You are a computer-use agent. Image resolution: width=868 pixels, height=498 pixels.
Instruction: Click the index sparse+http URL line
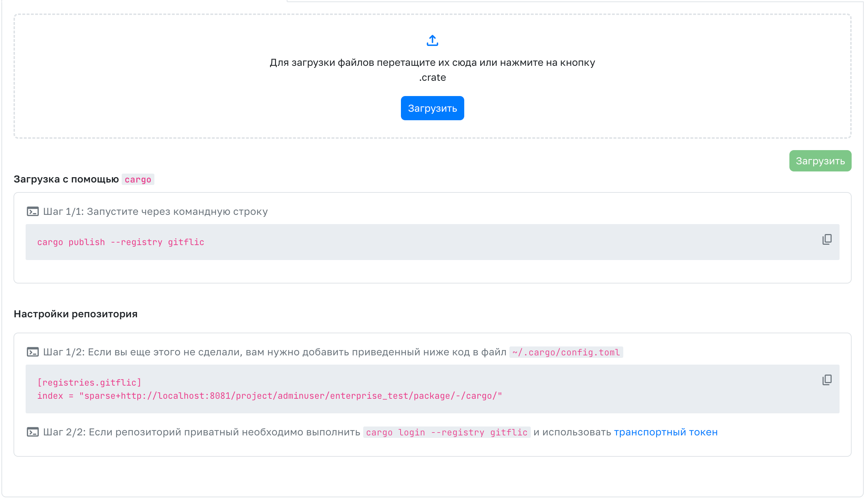(x=269, y=396)
